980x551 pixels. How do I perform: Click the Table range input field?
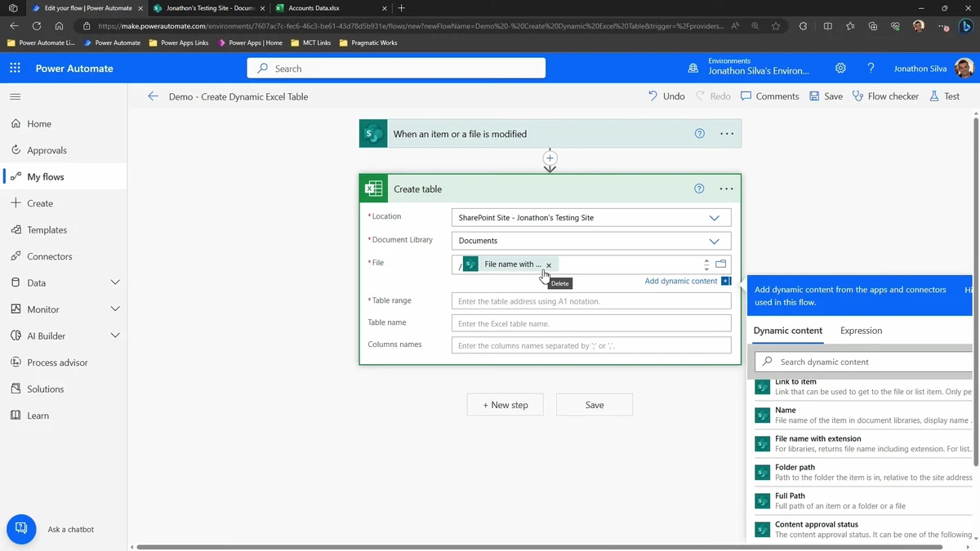pos(590,301)
